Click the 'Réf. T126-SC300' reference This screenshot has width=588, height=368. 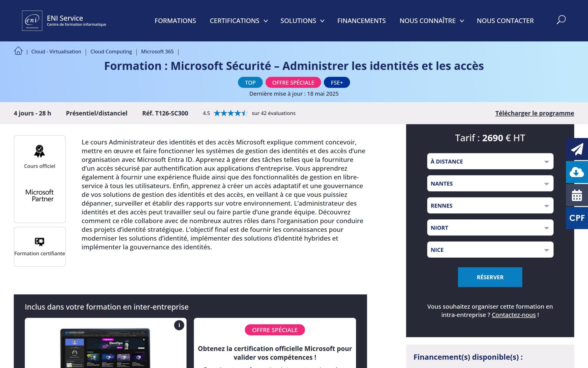click(x=165, y=113)
